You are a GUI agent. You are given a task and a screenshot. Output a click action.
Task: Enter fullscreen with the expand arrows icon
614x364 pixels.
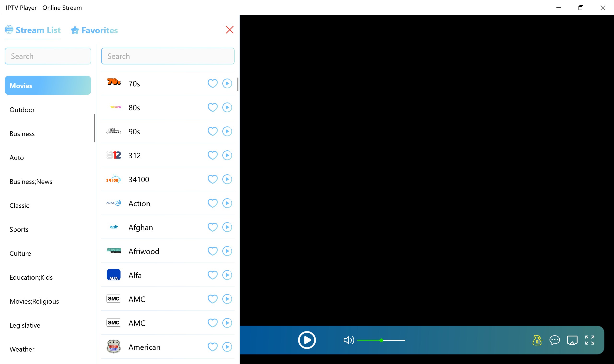coord(590,340)
